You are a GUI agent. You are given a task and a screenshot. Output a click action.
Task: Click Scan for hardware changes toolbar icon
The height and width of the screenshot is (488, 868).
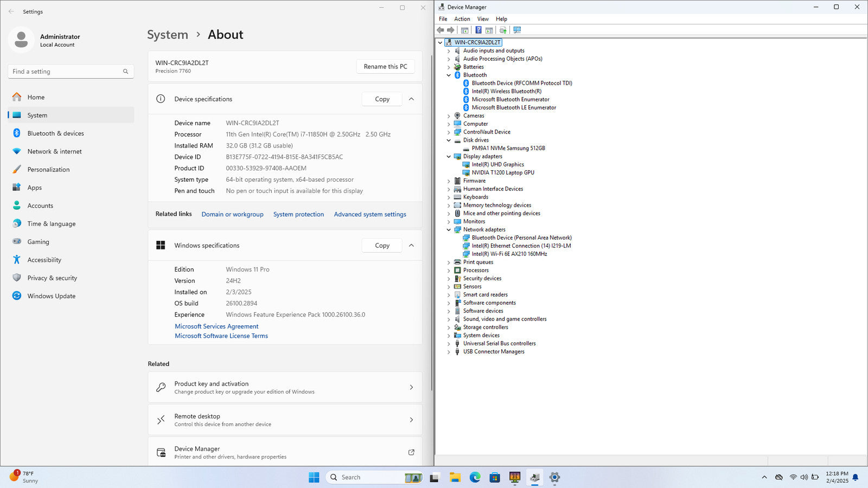click(517, 30)
